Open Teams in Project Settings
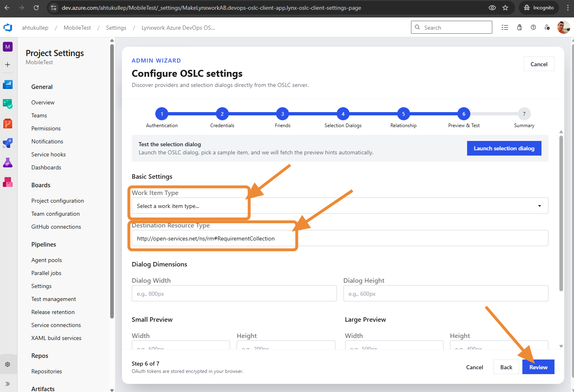Image resolution: width=574 pixels, height=392 pixels. 39,115
